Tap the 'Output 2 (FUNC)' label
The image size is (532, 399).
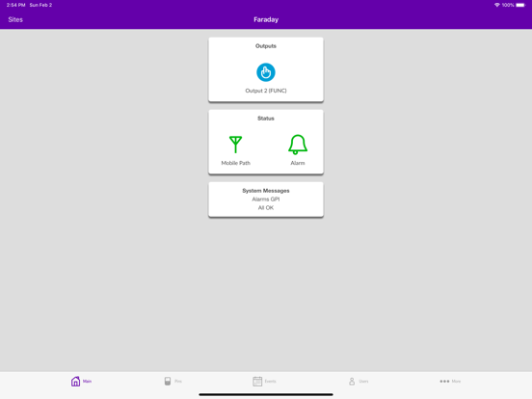point(266,91)
